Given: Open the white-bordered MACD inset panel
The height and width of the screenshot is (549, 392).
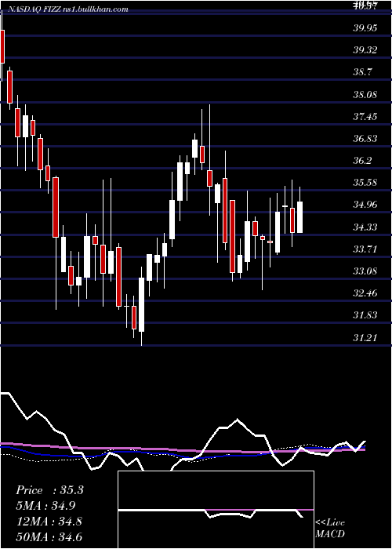Looking at the screenshot, I should click(x=216, y=510).
